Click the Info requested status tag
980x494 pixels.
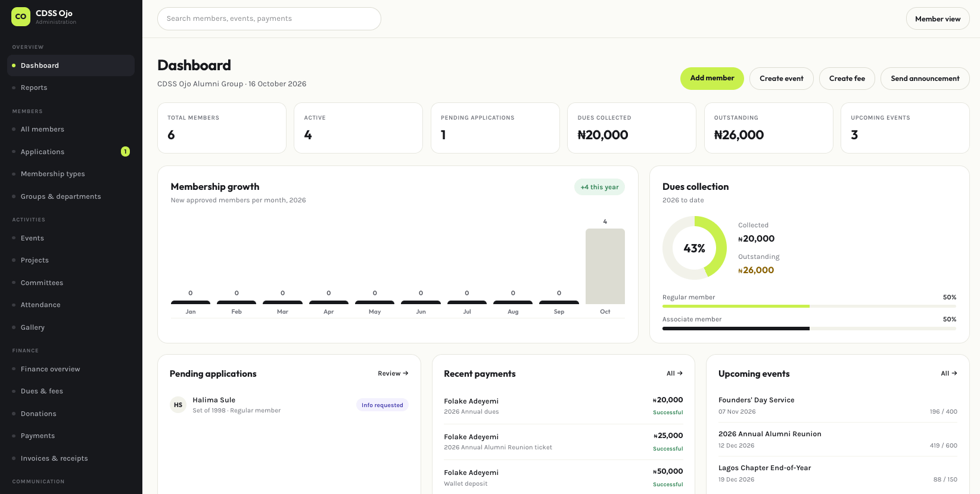382,405
